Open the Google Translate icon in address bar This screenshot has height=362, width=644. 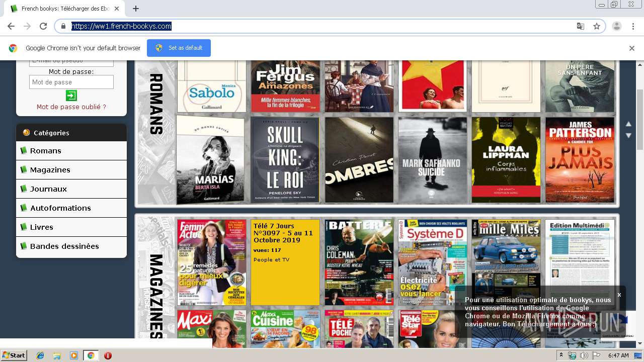pyautogui.click(x=581, y=26)
